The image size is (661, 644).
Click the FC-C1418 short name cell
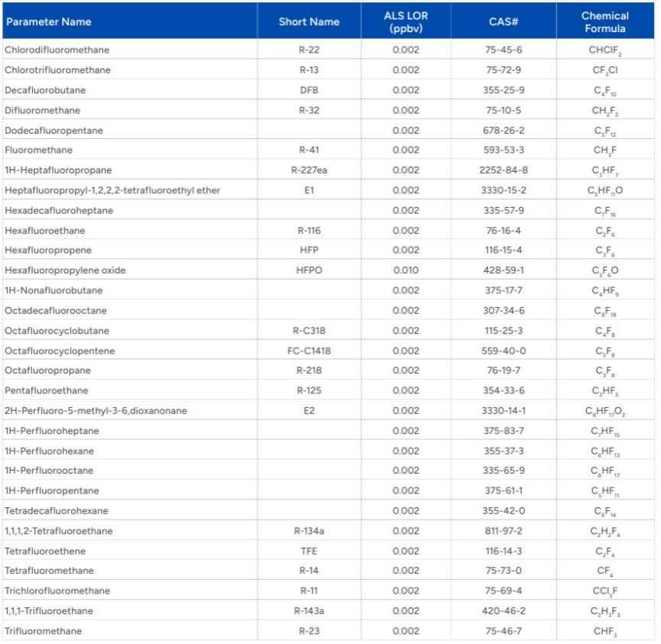[x=308, y=350]
